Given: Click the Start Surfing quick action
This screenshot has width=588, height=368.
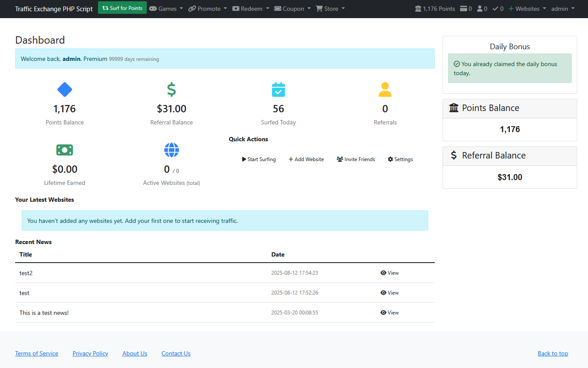Looking at the screenshot, I should [x=259, y=159].
